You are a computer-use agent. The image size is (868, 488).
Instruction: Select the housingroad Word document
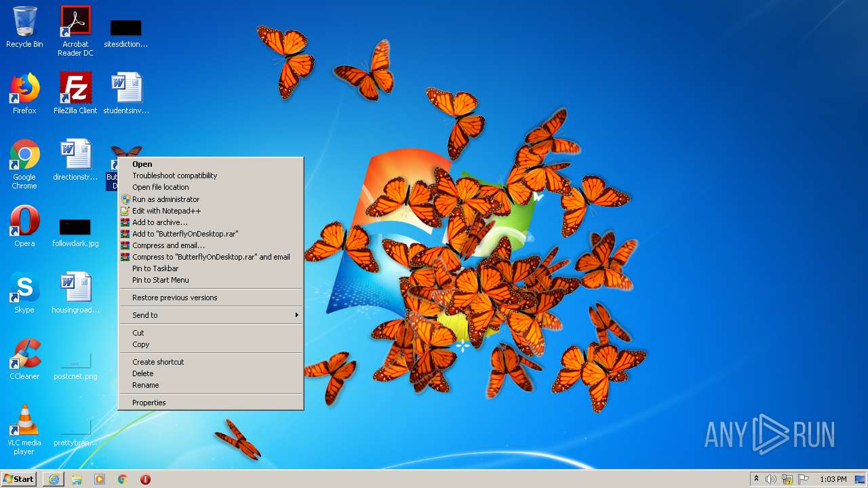click(75, 293)
